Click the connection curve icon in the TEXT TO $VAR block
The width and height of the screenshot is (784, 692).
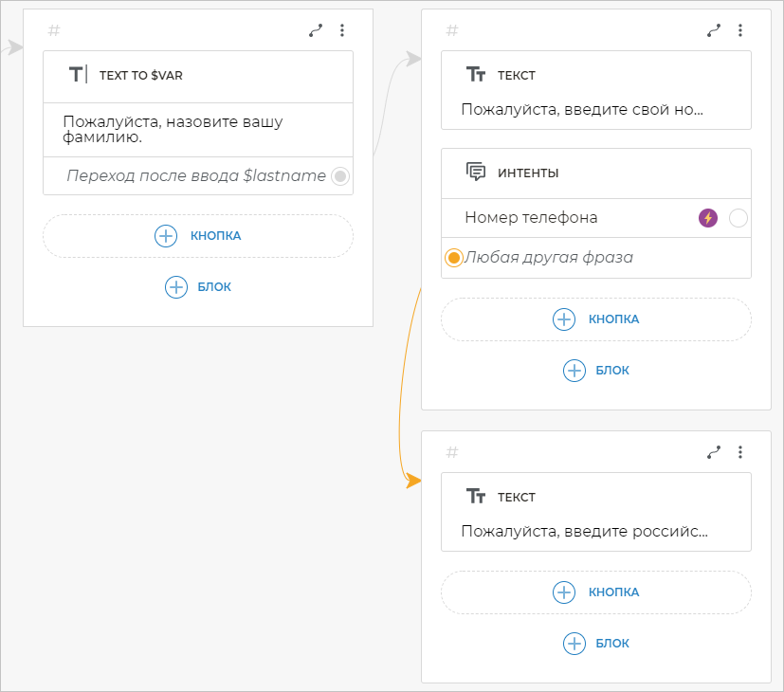click(x=316, y=30)
